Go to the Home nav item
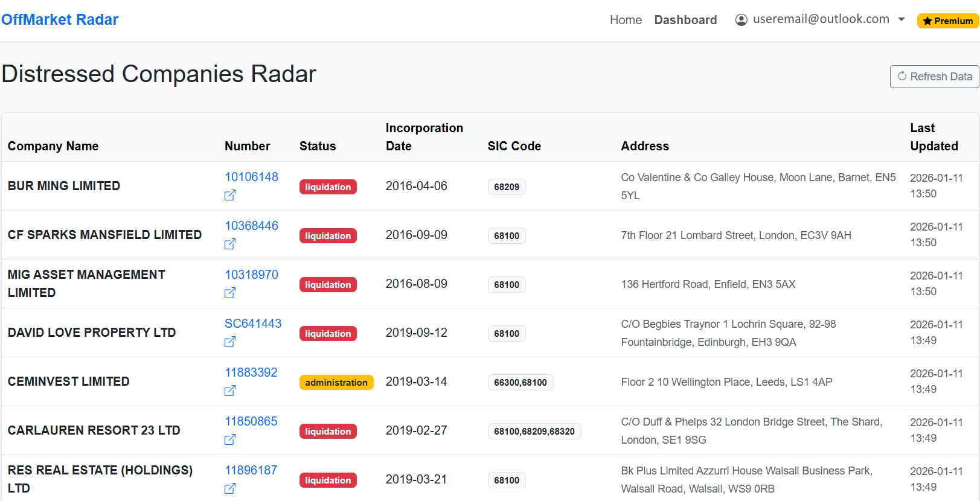This screenshot has height=501, width=980. [x=626, y=20]
